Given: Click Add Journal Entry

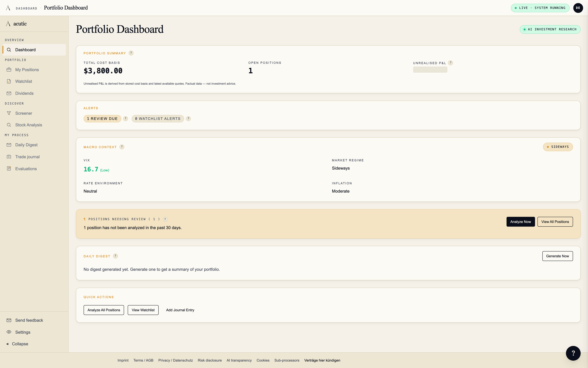Looking at the screenshot, I should pos(180,310).
